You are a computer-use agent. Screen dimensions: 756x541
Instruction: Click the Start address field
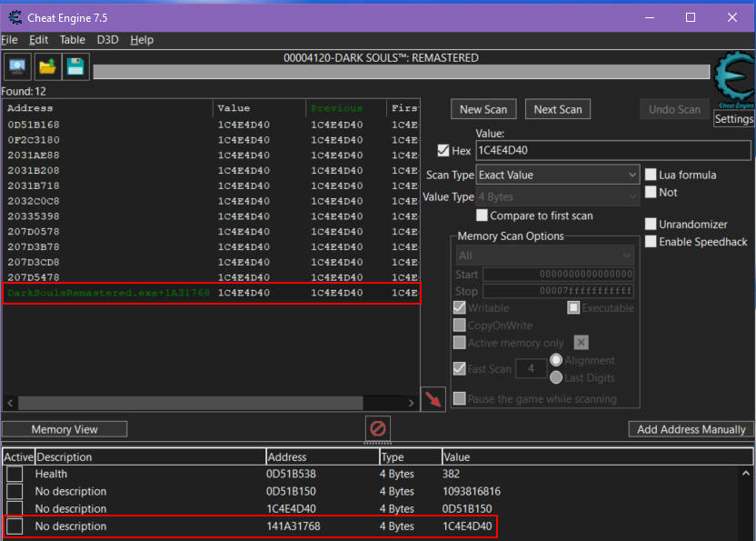pyautogui.click(x=558, y=274)
